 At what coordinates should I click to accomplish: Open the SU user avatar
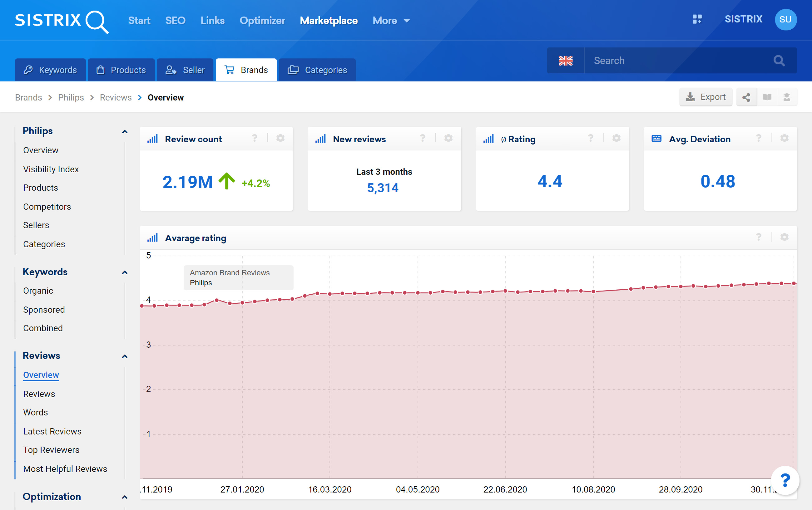pos(785,20)
